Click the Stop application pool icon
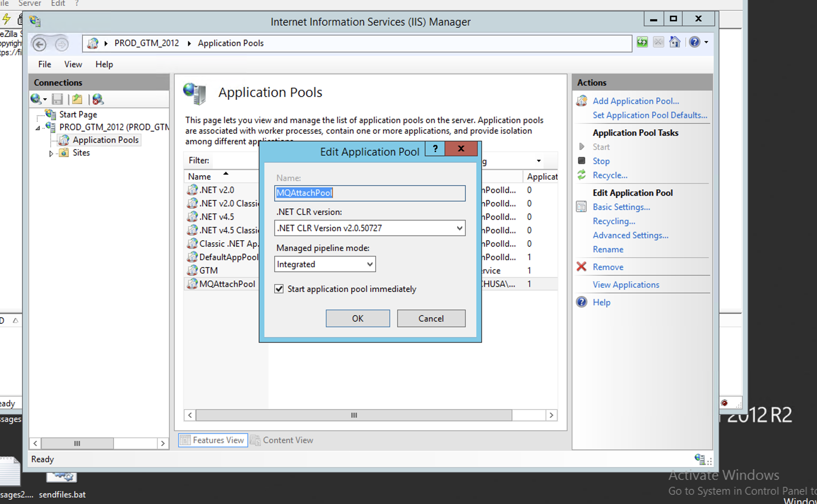 [x=581, y=161]
